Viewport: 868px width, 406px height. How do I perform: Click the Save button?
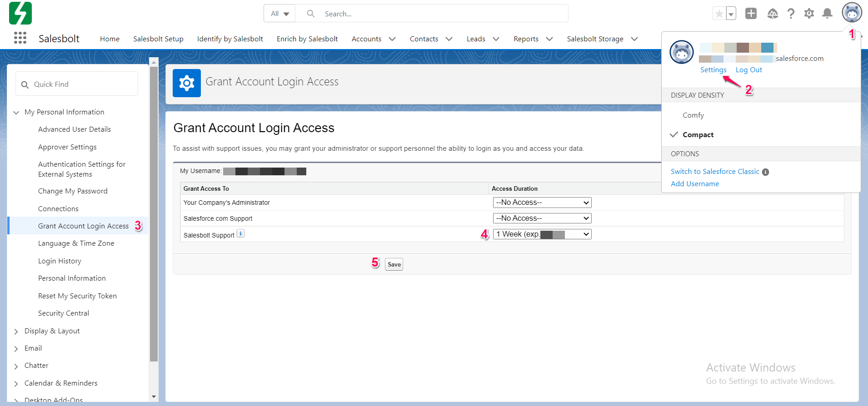tap(394, 264)
